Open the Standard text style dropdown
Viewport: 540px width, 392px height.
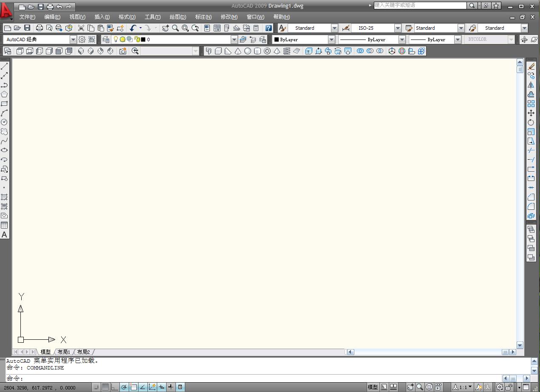334,28
